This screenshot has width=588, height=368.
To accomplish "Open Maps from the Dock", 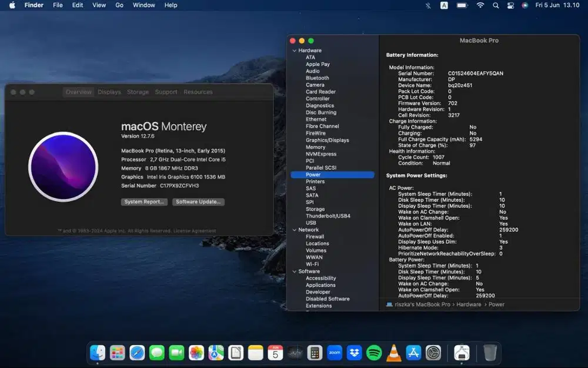I will (x=216, y=353).
